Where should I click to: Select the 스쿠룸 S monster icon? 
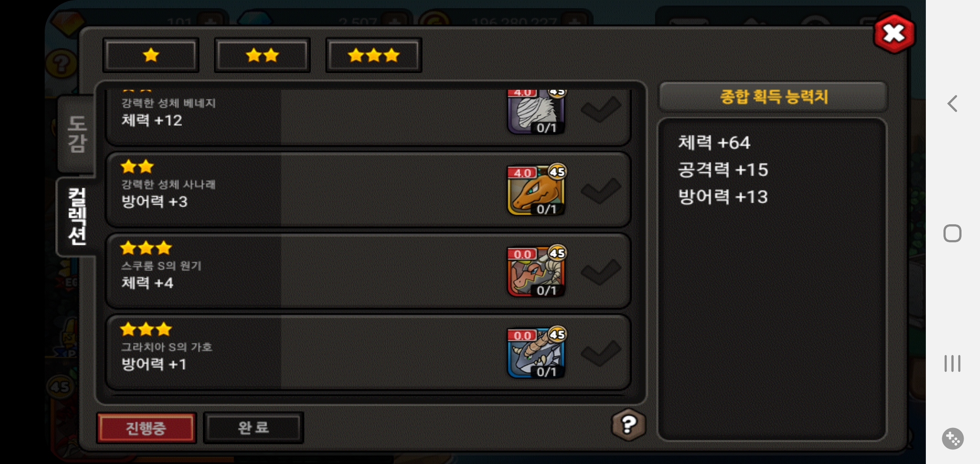tap(536, 271)
